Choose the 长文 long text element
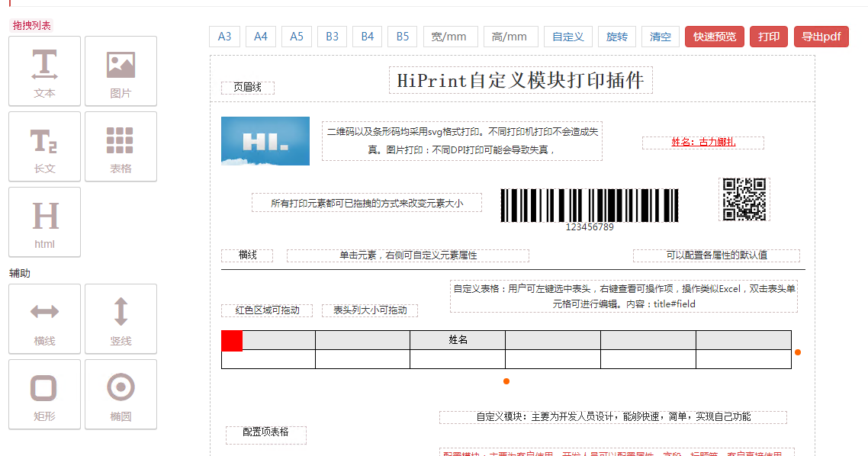 (44, 146)
